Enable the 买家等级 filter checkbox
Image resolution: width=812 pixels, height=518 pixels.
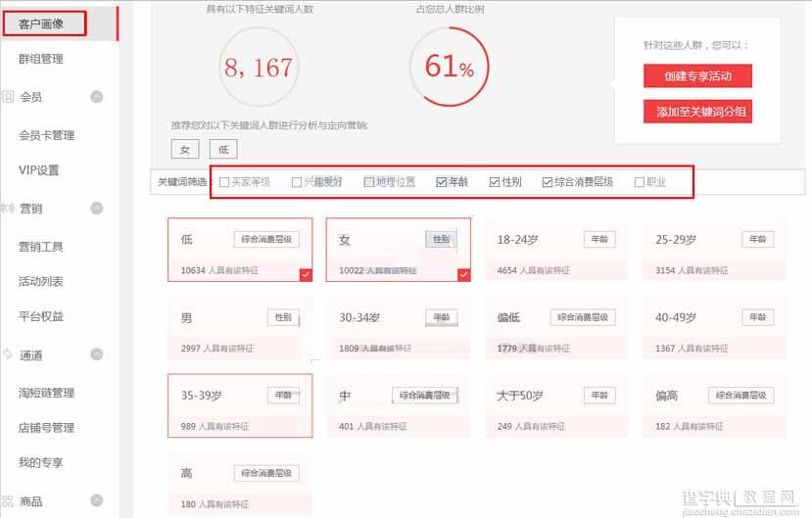(224, 182)
